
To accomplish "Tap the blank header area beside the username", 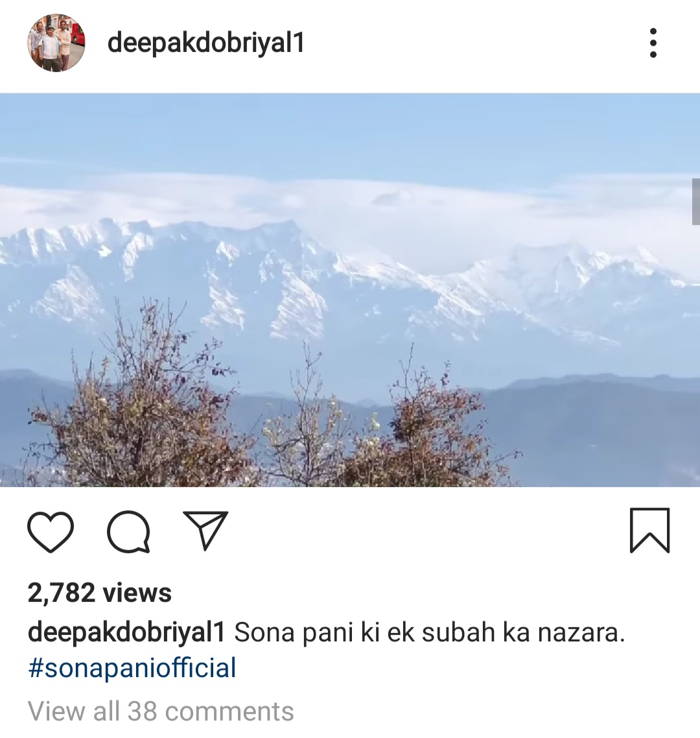I will (x=471, y=43).
